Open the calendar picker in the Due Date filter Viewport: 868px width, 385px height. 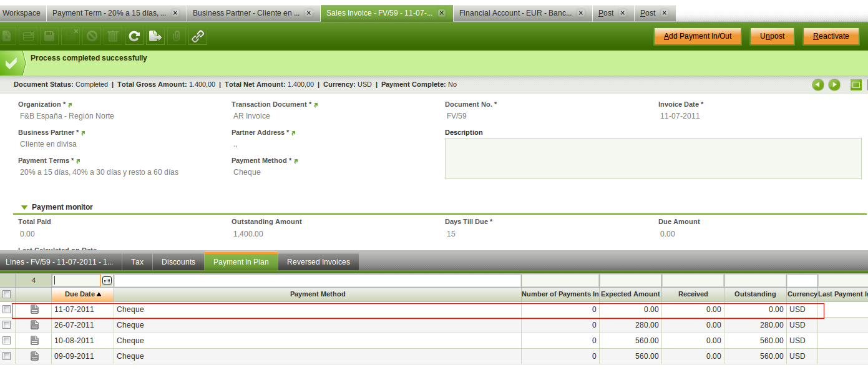(107, 281)
